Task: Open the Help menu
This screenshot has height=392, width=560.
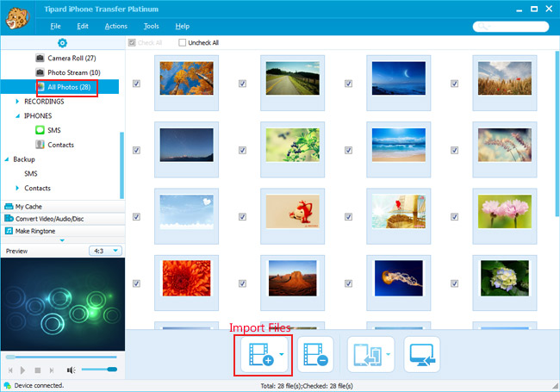Action: tap(182, 26)
